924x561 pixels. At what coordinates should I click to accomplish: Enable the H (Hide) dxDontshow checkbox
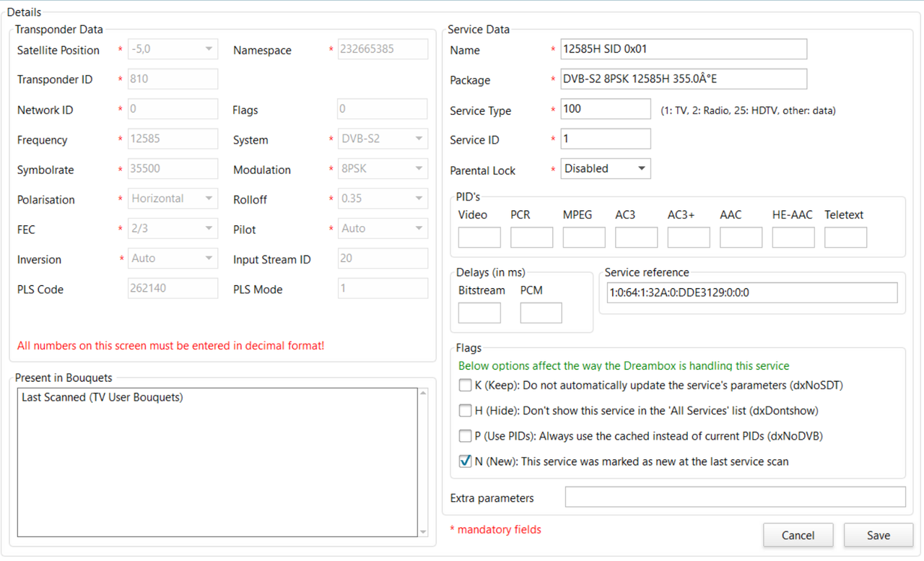466,411
